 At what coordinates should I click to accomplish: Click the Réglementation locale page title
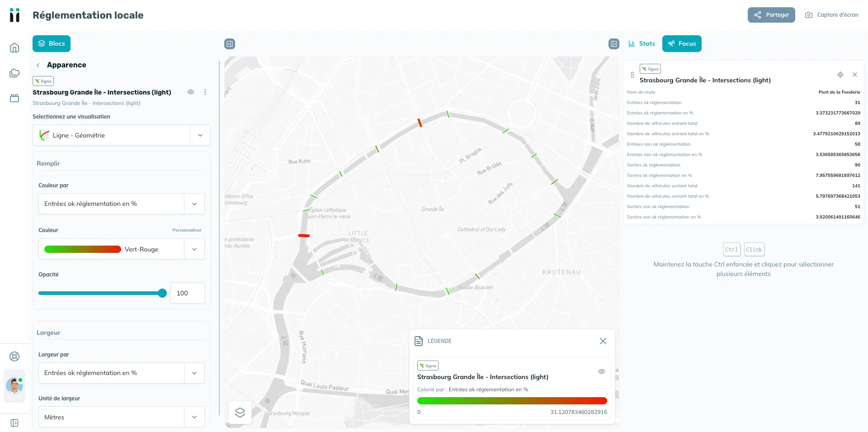pyautogui.click(x=88, y=15)
